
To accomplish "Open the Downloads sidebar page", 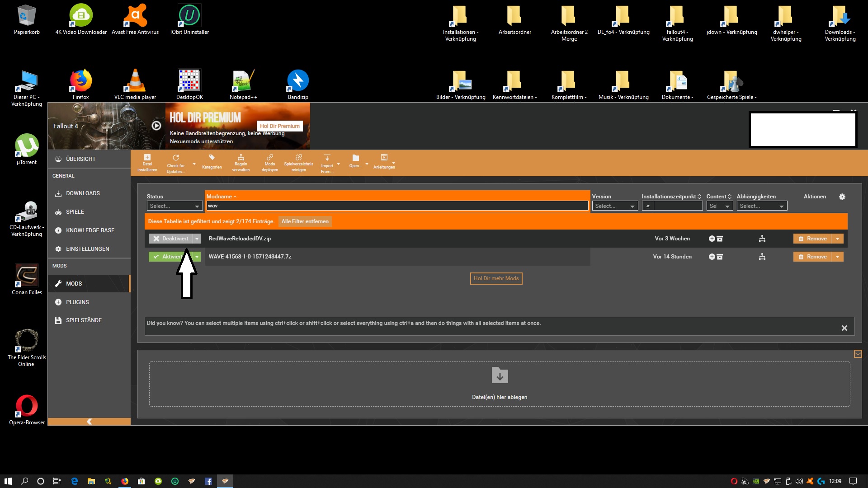I will [x=83, y=193].
